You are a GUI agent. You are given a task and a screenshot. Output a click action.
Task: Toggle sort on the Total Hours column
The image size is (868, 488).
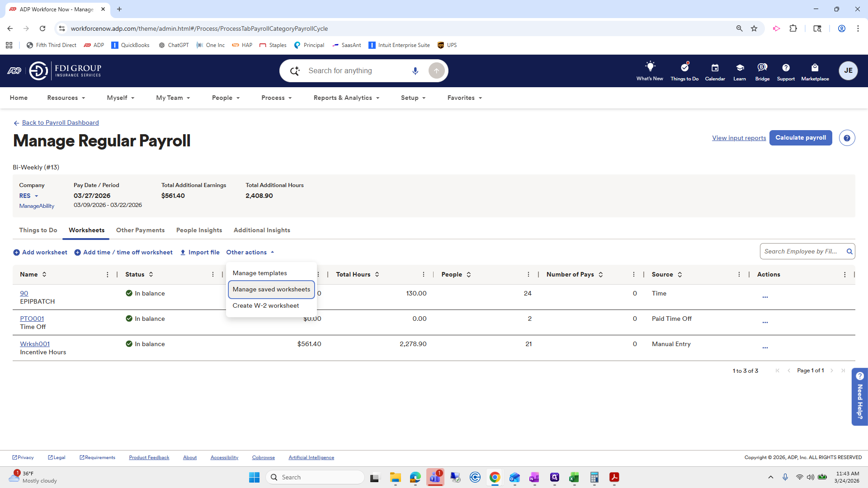(378, 274)
